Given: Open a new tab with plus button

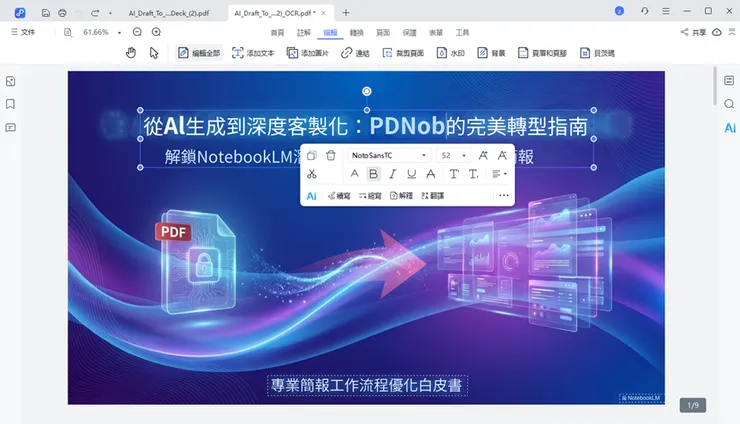Looking at the screenshot, I should (x=346, y=13).
